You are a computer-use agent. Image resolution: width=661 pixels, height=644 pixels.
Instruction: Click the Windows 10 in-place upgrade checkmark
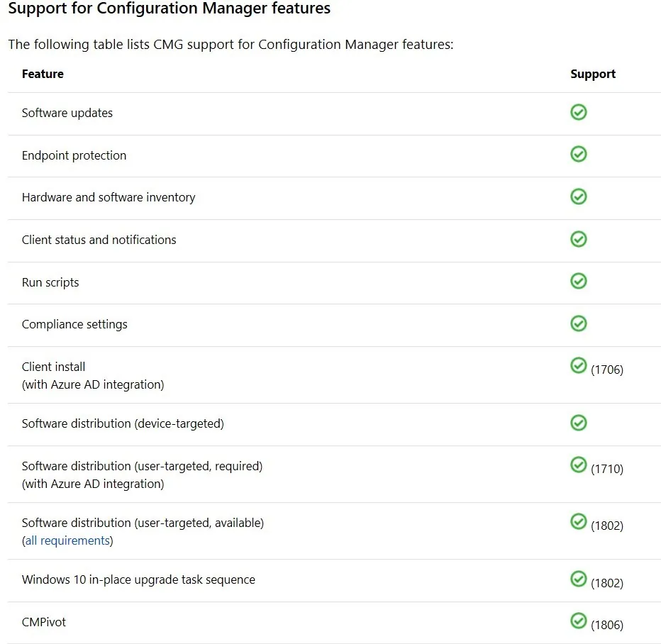(x=579, y=579)
